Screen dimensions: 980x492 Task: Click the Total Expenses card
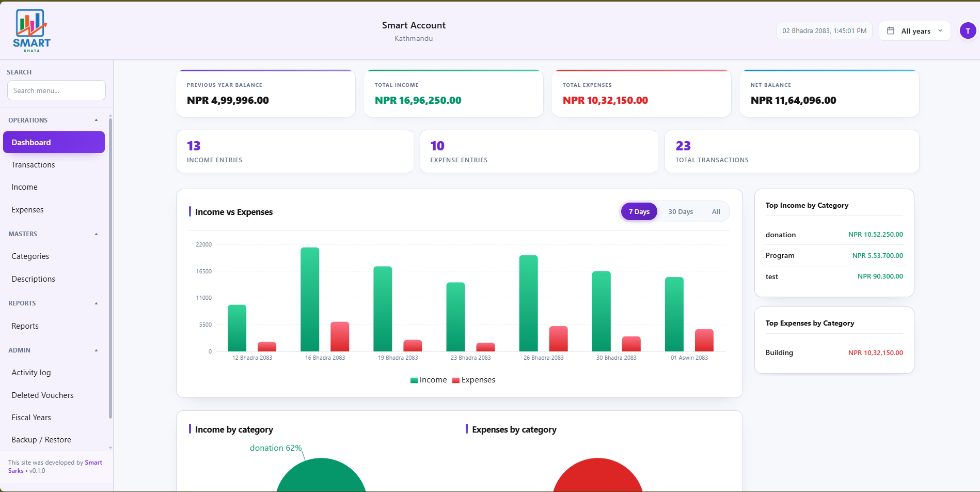point(642,94)
